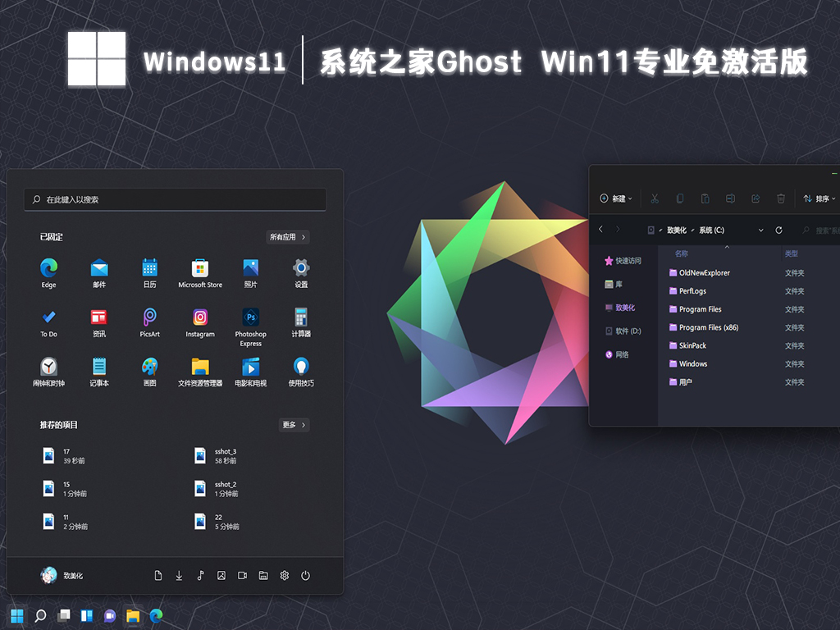Viewport: 840px width, 630px height.
Task: Click the Explorer search field
Action: [x=819, y=231]
